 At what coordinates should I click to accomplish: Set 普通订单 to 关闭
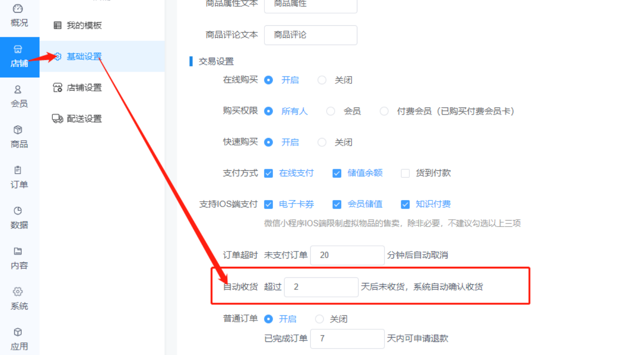[319, 319]
